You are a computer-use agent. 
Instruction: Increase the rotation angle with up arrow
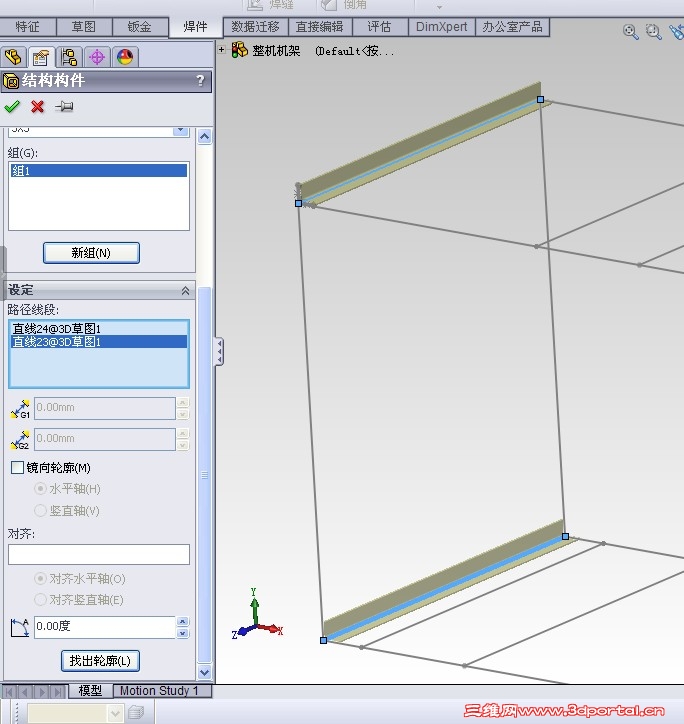coord(183,621)
